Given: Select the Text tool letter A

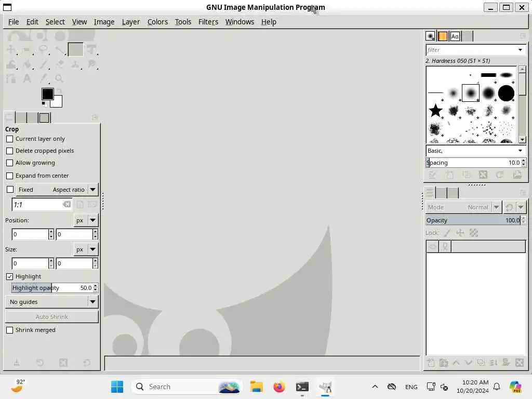Looking at the screenshot, I should [27, 79].
